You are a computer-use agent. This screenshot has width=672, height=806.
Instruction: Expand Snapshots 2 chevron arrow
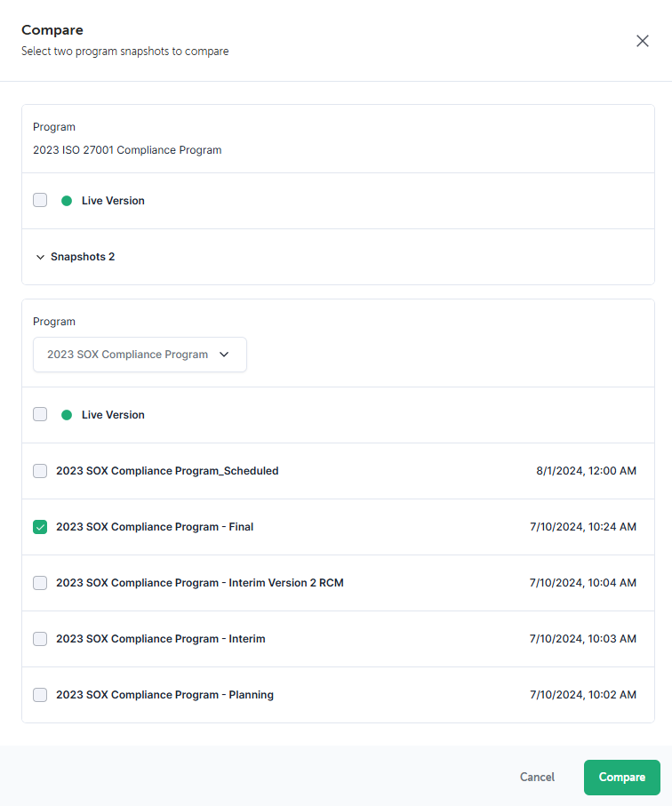40,257
